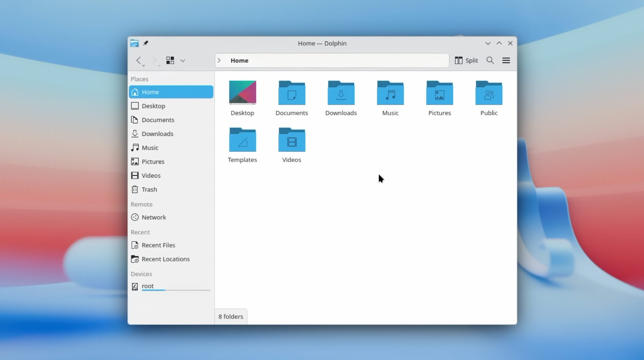Switch view mode using the icons view button

(x=170, y=60)
